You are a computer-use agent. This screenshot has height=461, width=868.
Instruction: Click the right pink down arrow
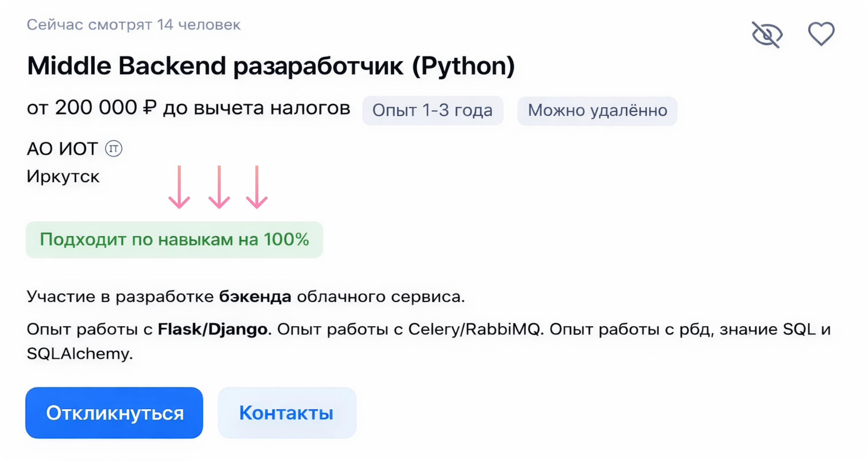(257, 187)
